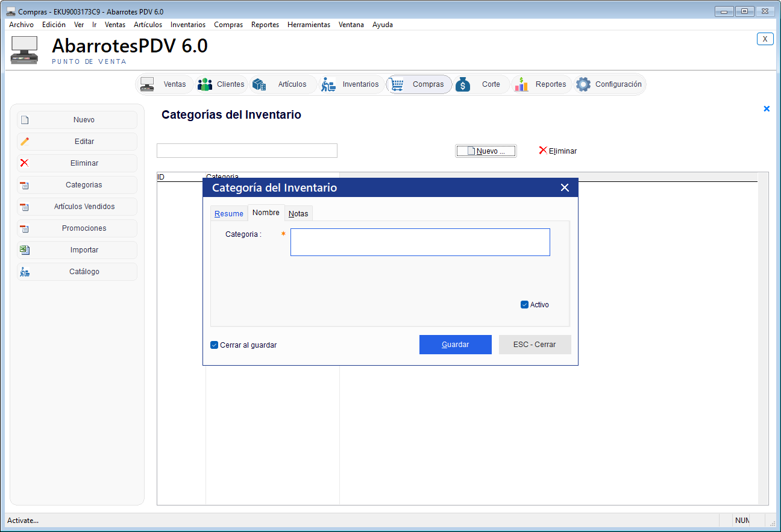Screen dimensions: 781x532
Task: Open the Edición menu
Action: point(54,25)
